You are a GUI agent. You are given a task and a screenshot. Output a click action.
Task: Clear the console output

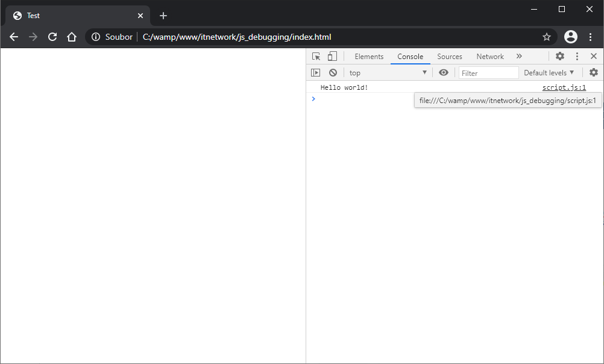[x=333, y=72]
